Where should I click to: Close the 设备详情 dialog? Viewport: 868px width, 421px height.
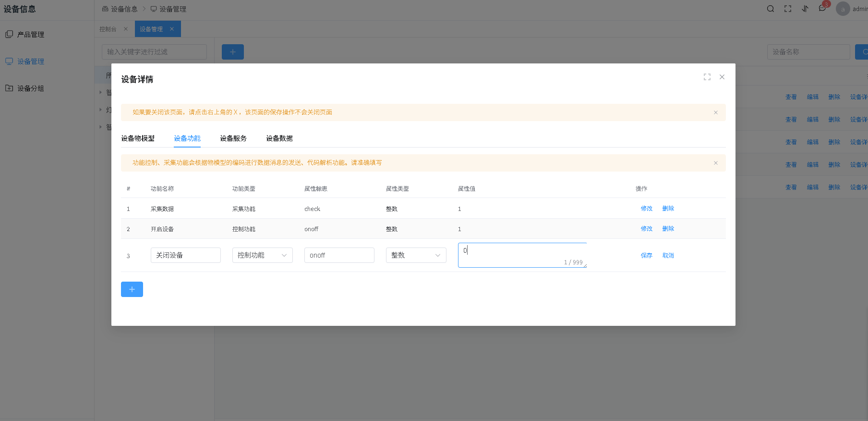[722, 77]
